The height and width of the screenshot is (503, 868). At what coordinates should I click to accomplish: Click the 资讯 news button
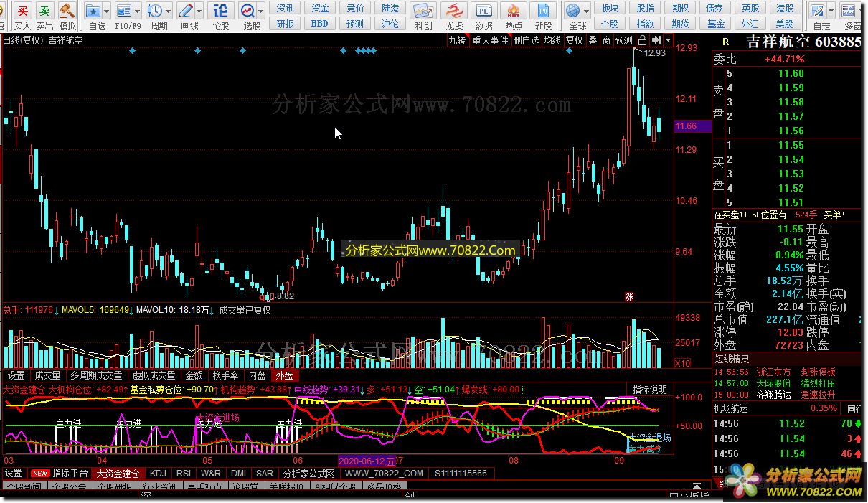pos(286,8)
